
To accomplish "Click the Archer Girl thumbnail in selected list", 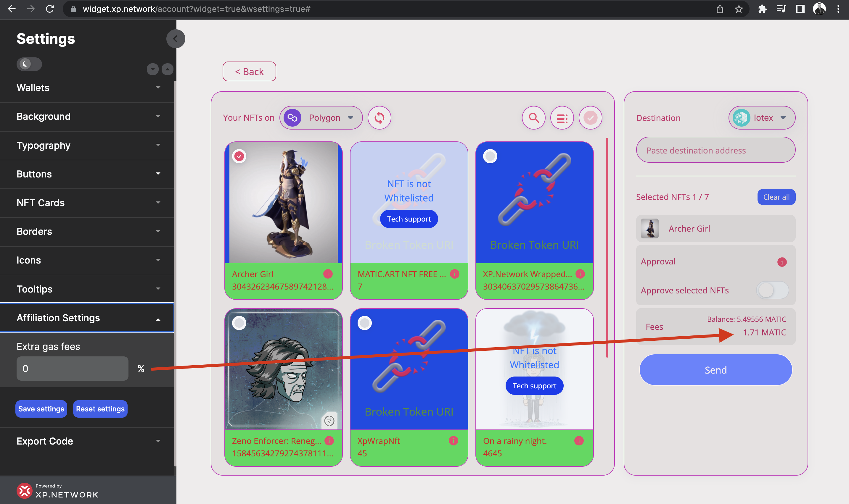I will click(649, 229).
